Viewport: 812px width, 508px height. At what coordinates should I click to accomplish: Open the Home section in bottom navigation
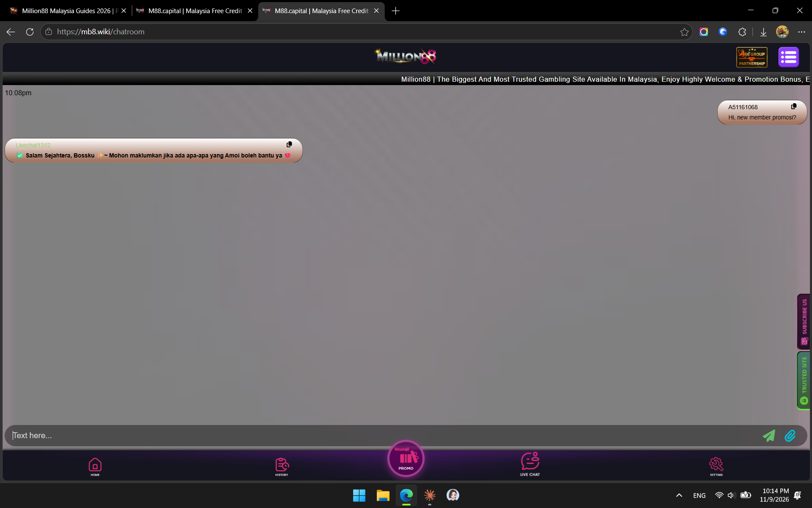pos(95,467)
